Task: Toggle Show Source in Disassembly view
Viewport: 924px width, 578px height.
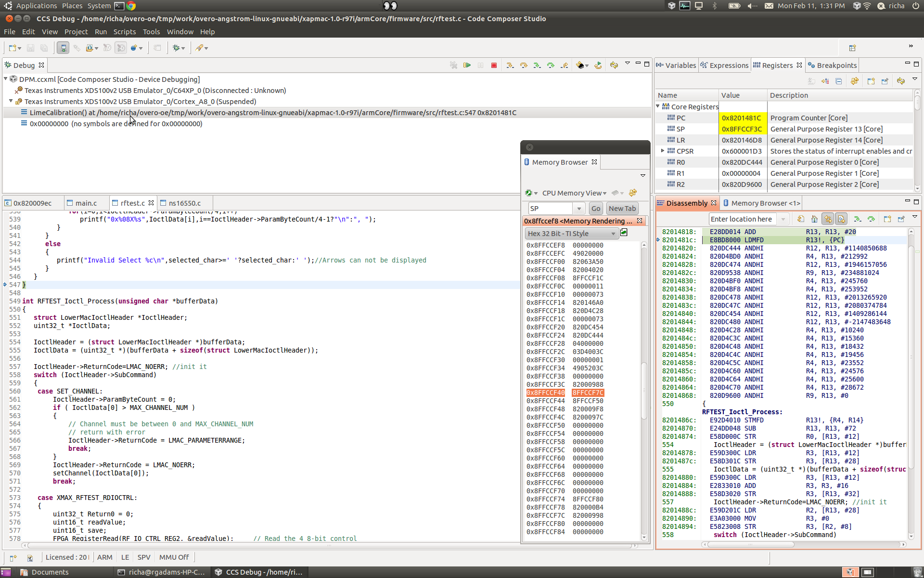Action: click(841, 219)
